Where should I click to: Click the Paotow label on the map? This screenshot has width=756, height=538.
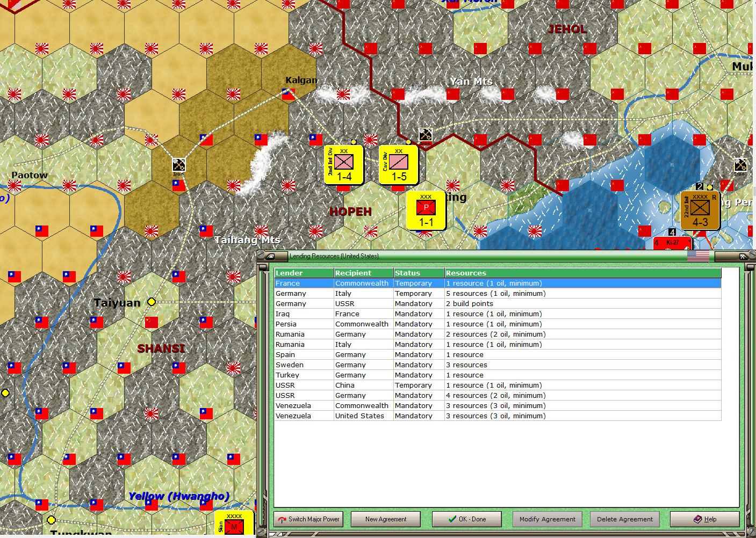pos(30,175)
